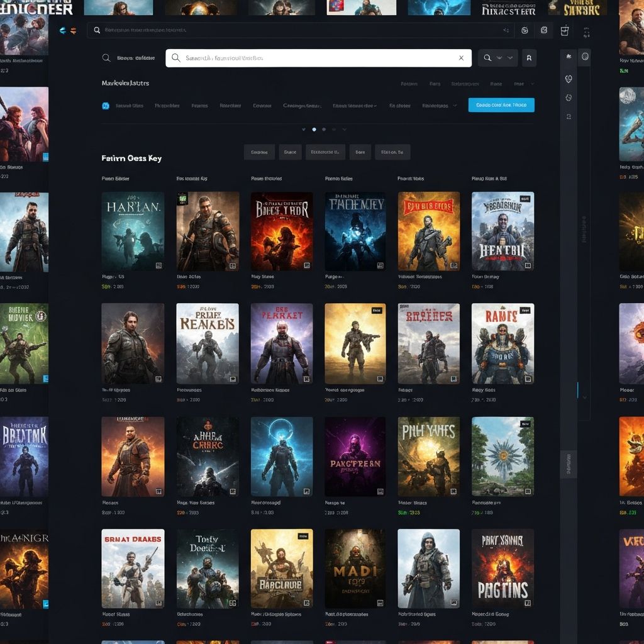The height and width of the screenshot is (644, 644).
Task: Click the green badge on second game cover
Action: point(182,197)
